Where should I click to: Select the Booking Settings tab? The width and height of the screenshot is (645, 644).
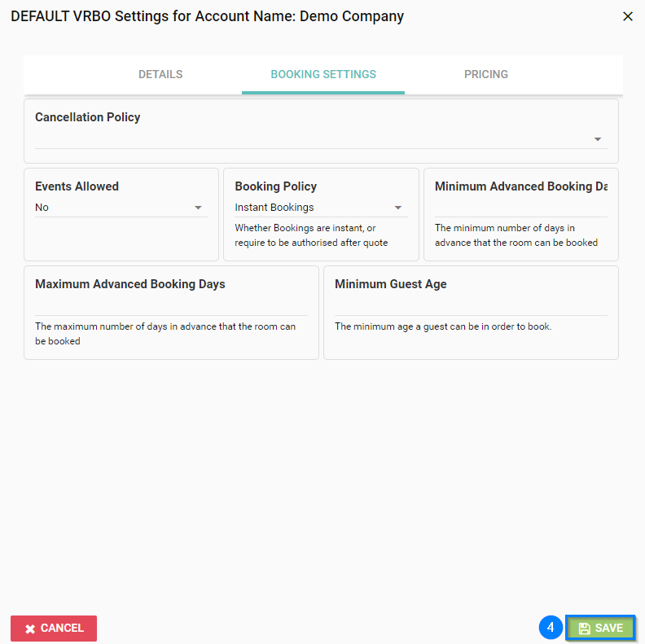point(323,74)
